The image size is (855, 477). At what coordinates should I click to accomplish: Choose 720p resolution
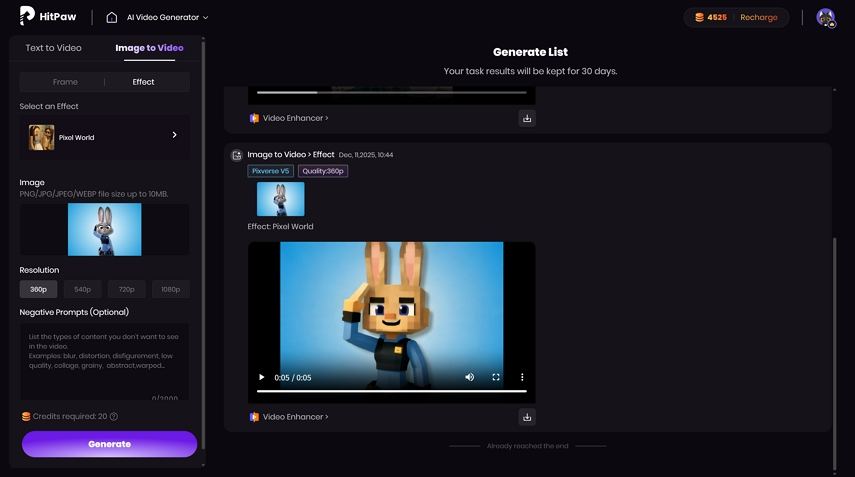point(127,289)
